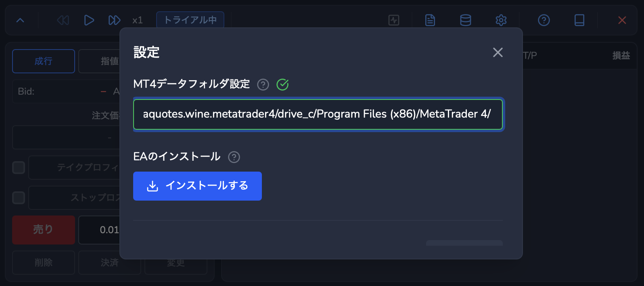Click the T/P column header
The image size is (644, 286).
(x=530, y=56)
